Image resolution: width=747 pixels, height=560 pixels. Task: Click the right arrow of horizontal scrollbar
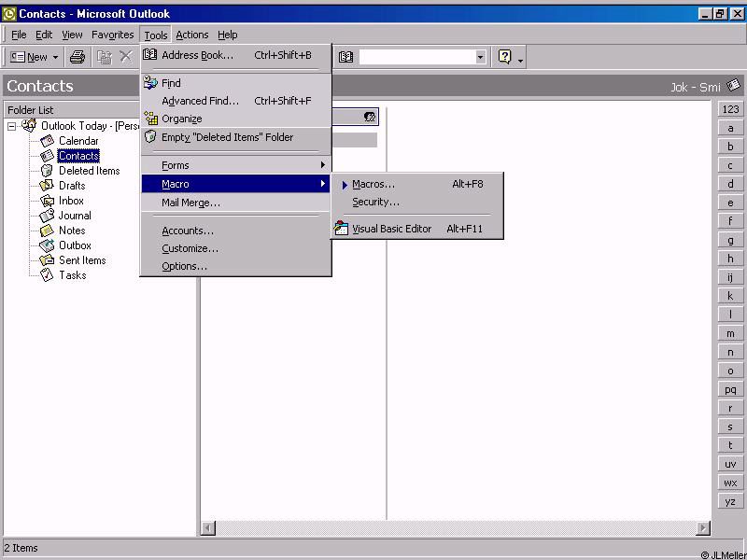pyautogui.click(x=703, y=527)
